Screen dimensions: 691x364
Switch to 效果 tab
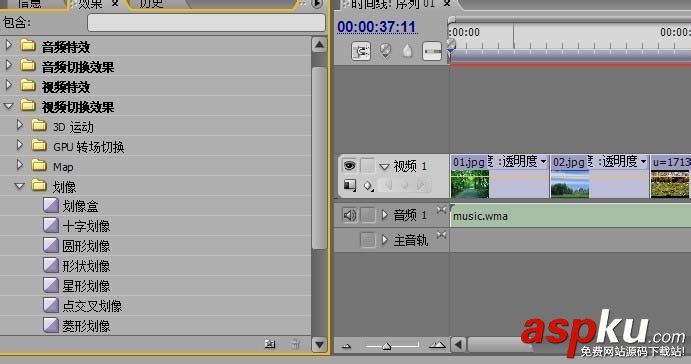[90, 4]
